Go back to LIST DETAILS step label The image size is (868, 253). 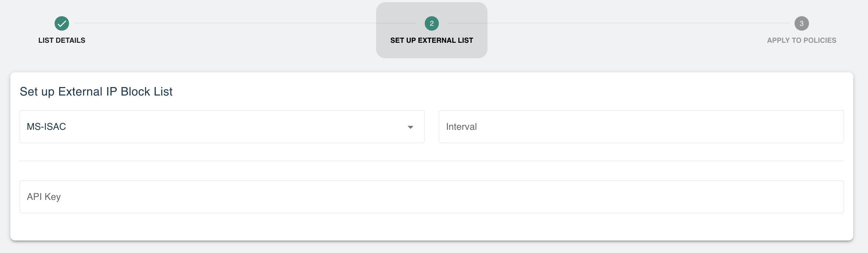62,40
